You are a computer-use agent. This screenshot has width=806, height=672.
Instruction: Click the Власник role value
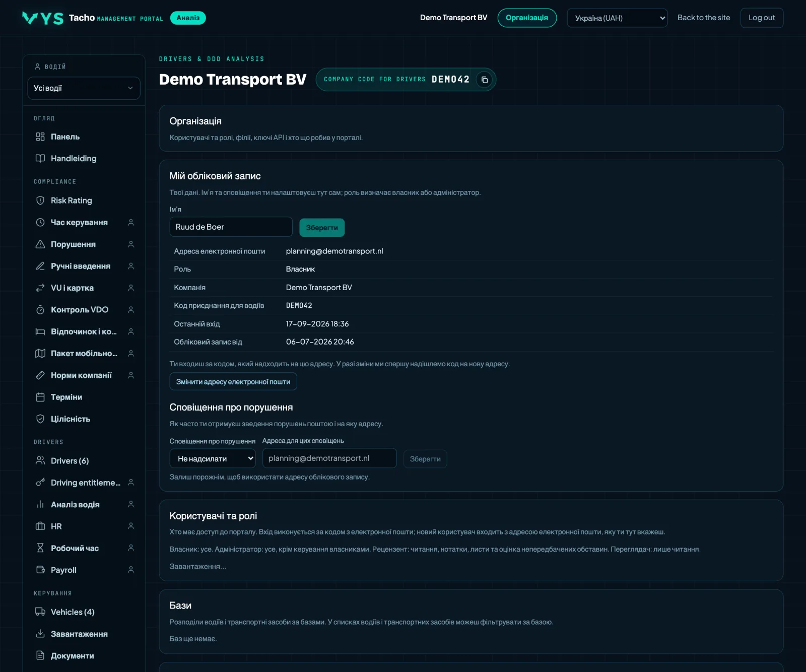pos(300,269)
